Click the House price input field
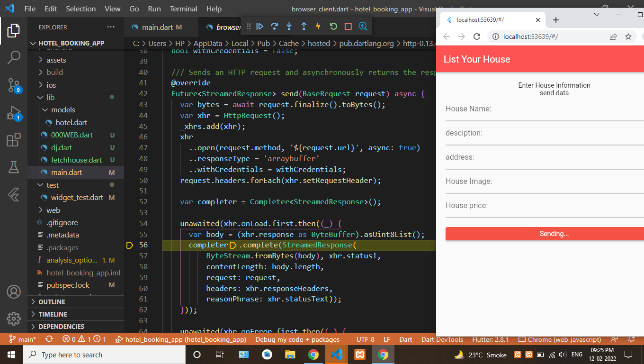This screenshot has height=364, width=644. 545,206
